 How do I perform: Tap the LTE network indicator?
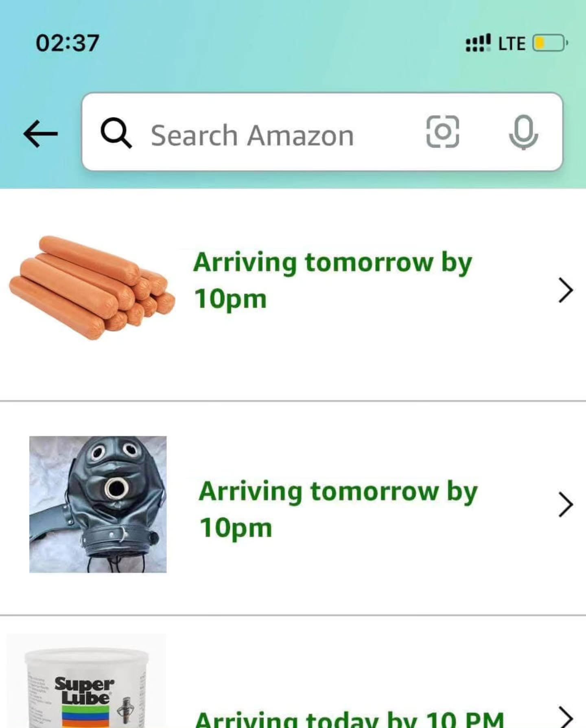[512, 44]
